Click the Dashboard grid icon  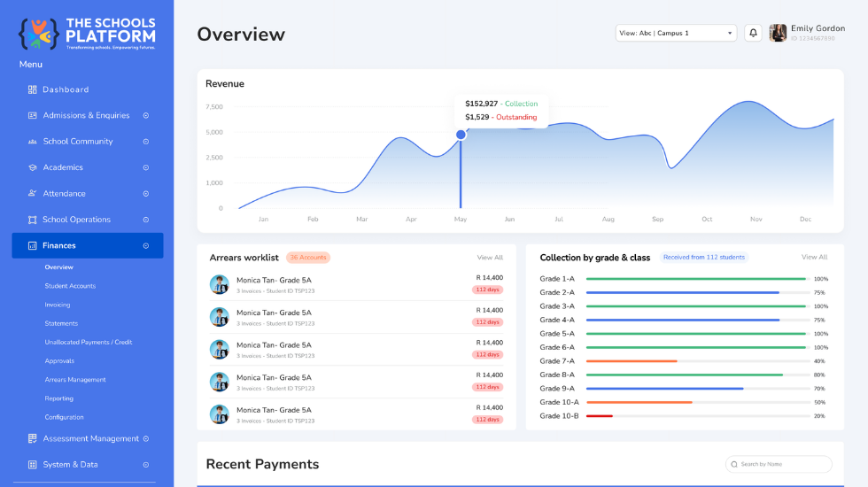tap(32, 89)
